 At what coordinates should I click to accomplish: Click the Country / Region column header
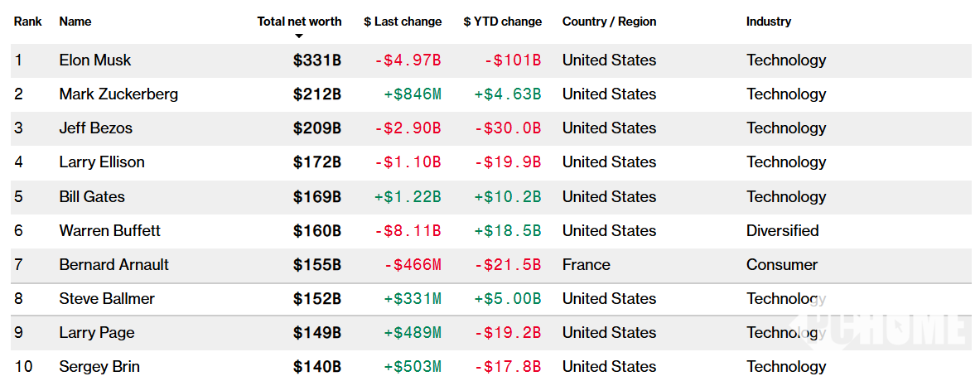(609, 22)
